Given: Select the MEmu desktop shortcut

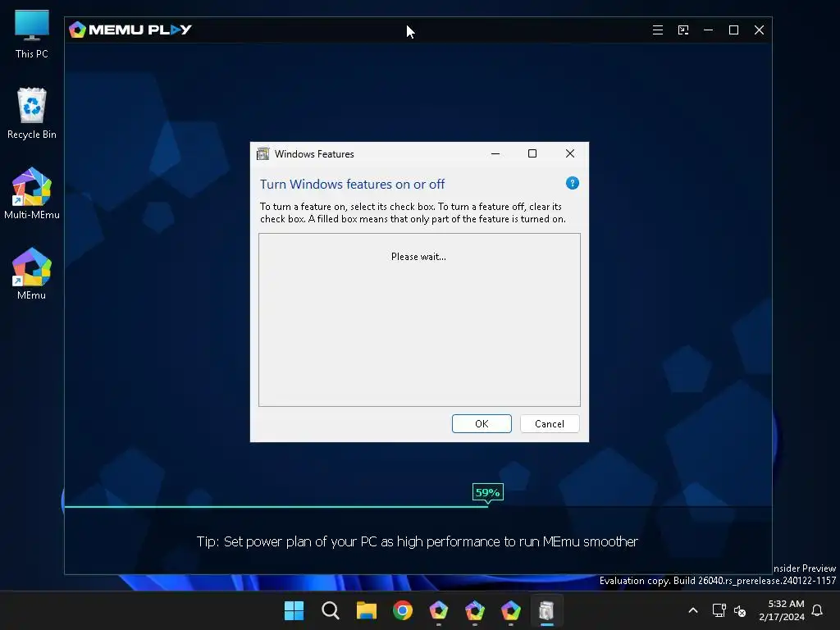Looking at the screenshot, I should click(x=32, y=274).
